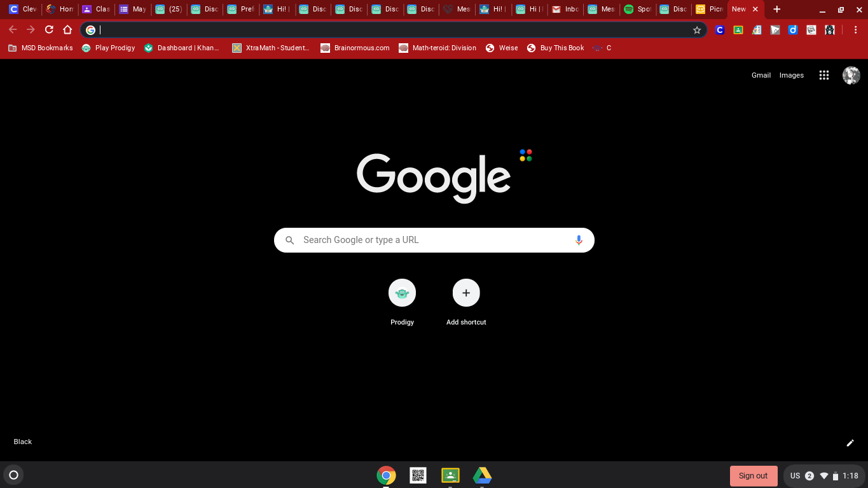
Task: Open the Google account profile picture
Action: coord(851,75)
